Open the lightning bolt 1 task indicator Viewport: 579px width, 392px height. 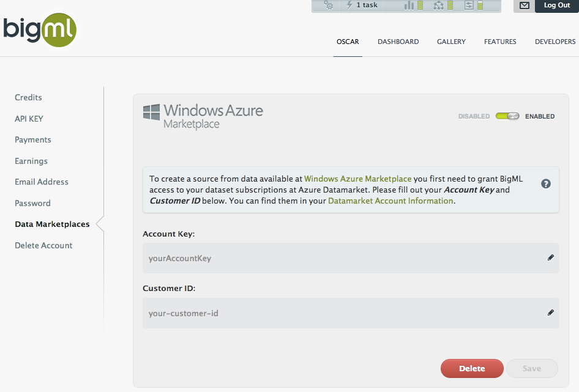click(362, 6)
